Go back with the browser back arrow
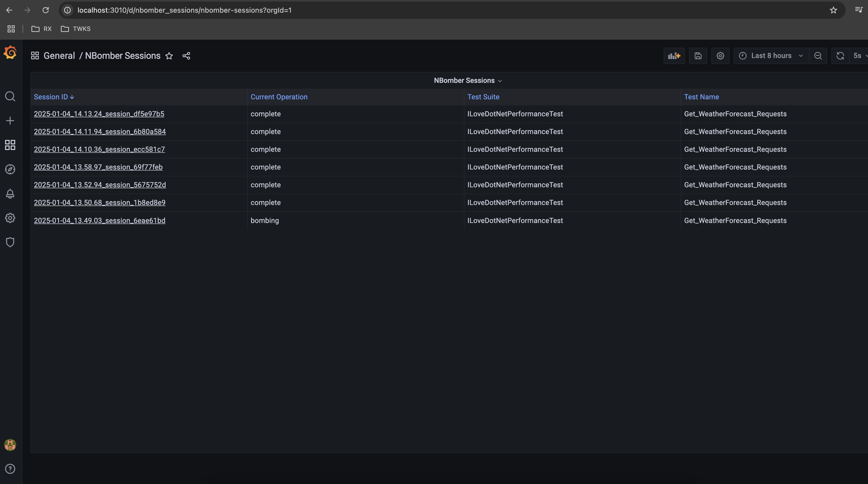Screen dimensions: 868x484 coord(9,10)
